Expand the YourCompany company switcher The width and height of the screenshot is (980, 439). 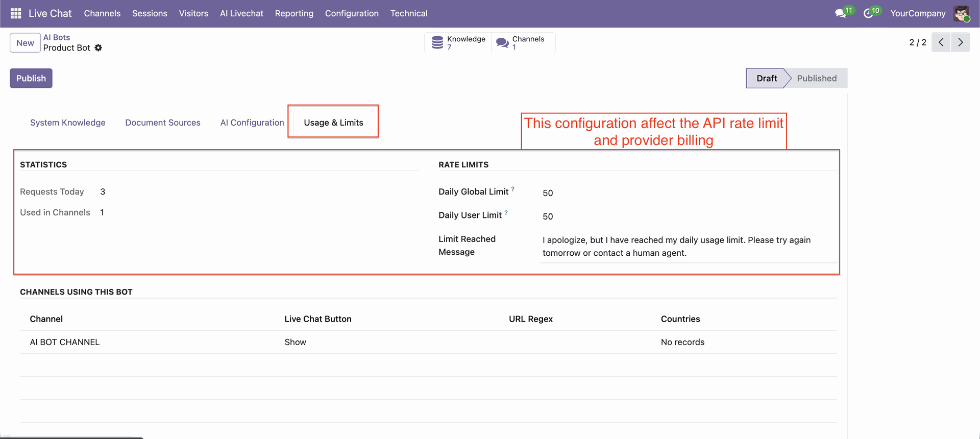pos(917,13)
